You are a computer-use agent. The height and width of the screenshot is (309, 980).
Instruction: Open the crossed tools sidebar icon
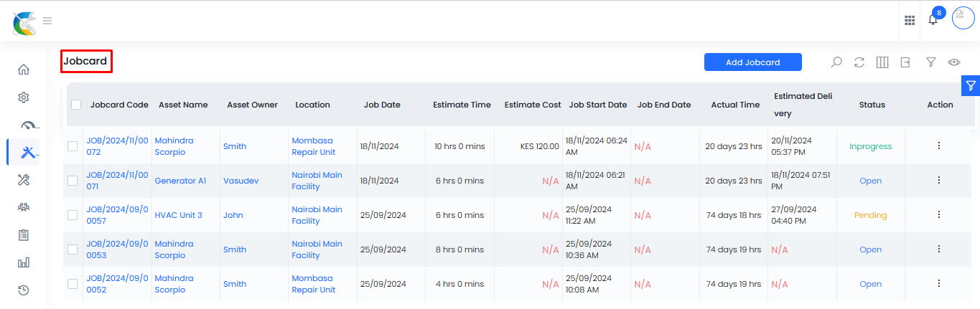(24, 180)
